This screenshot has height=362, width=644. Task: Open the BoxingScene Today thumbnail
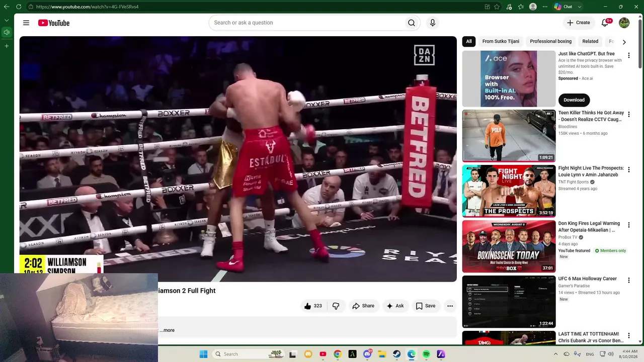tap(509, 246)
